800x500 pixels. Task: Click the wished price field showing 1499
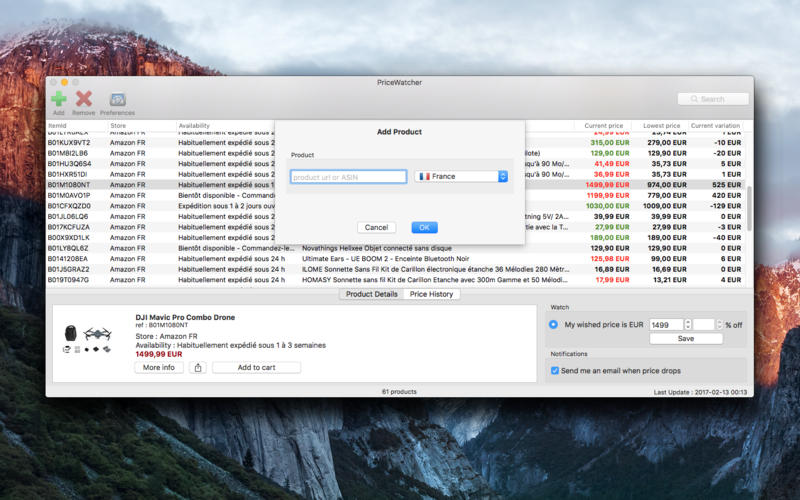[x=666, y=324]
